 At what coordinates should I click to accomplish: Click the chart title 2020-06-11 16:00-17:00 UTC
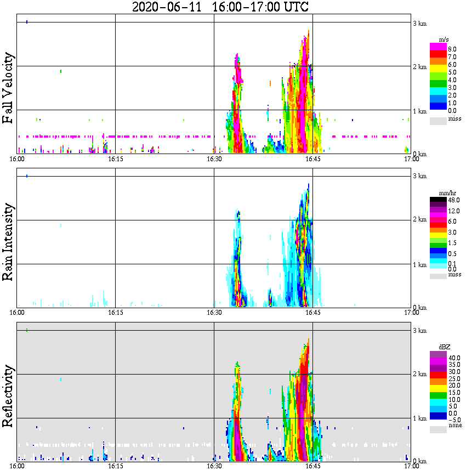220,7
